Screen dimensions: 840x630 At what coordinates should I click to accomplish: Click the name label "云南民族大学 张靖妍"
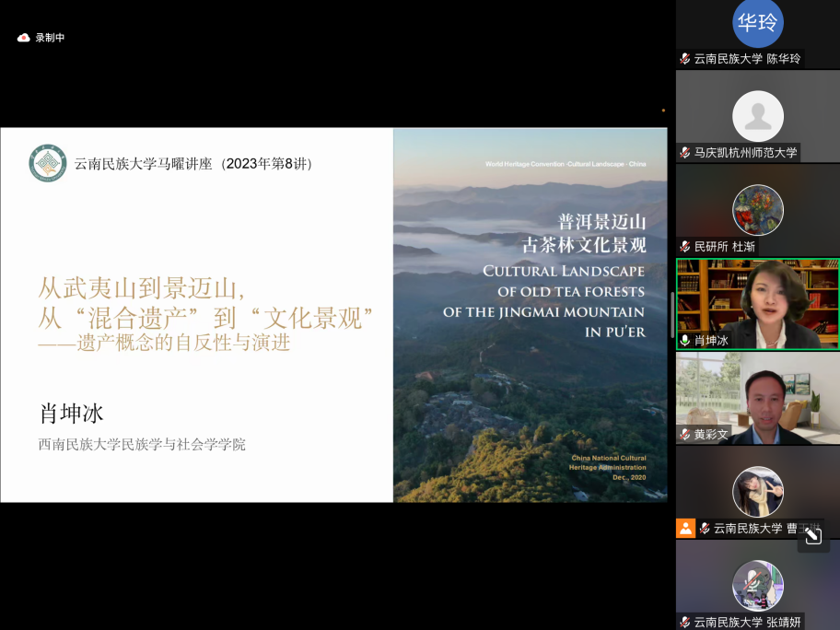(747, 622)
